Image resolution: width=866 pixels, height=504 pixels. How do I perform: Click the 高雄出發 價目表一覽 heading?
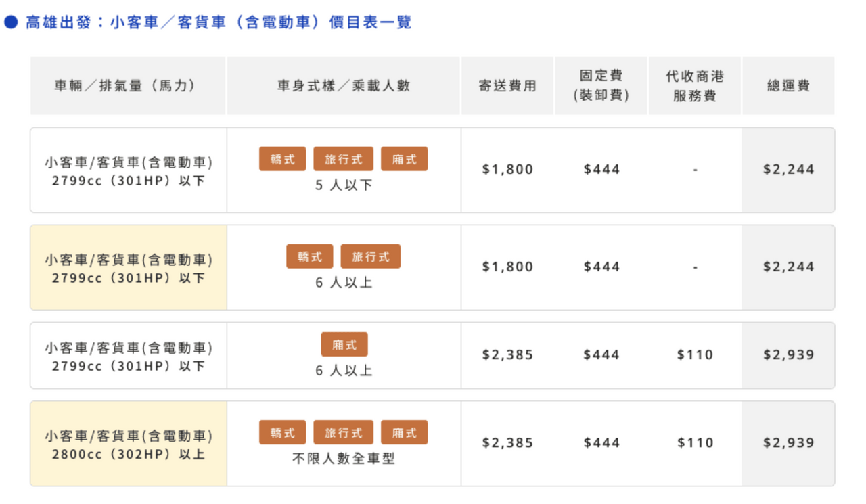tap(219, 22)
